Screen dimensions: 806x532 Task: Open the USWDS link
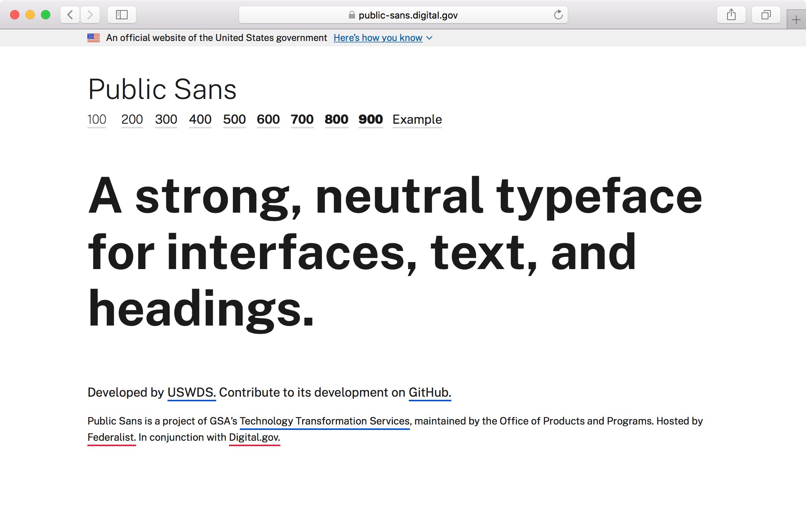[x=191, y=393]
